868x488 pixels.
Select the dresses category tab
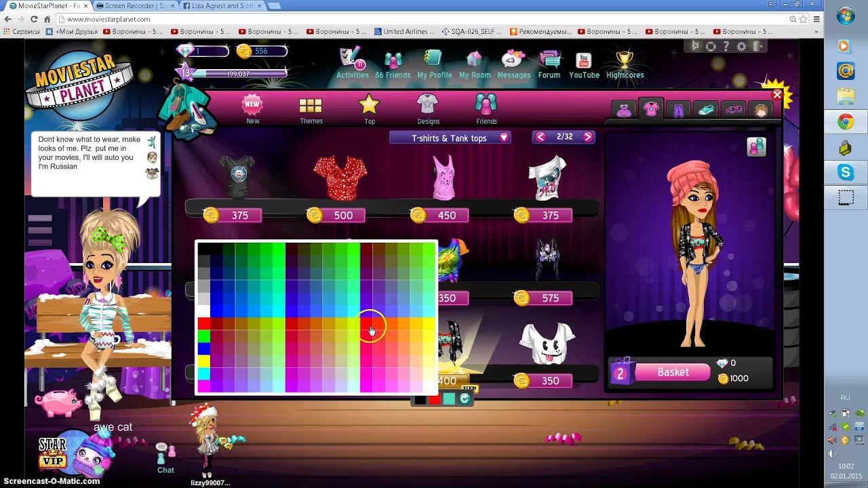[624, 109]
